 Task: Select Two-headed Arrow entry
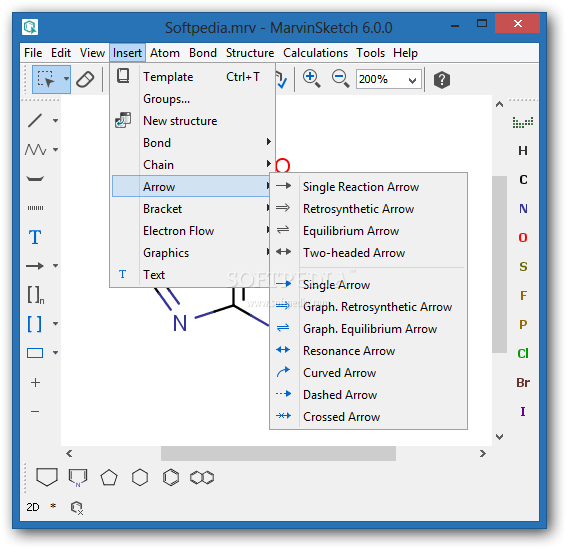click(x=368, y=253)
